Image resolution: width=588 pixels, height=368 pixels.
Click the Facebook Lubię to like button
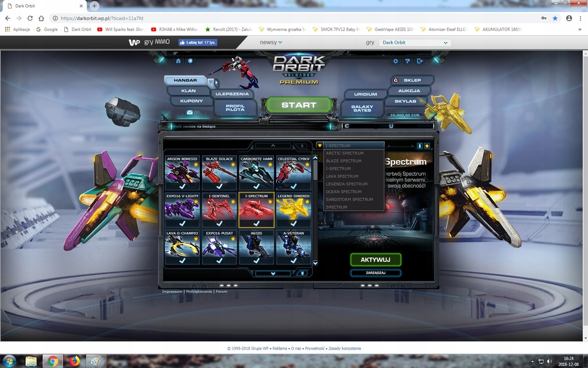pos(198,43)
